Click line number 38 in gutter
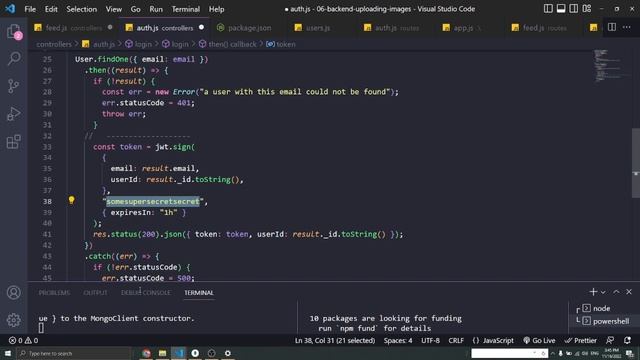Screen dimensions: 640x360 (47, 201)
